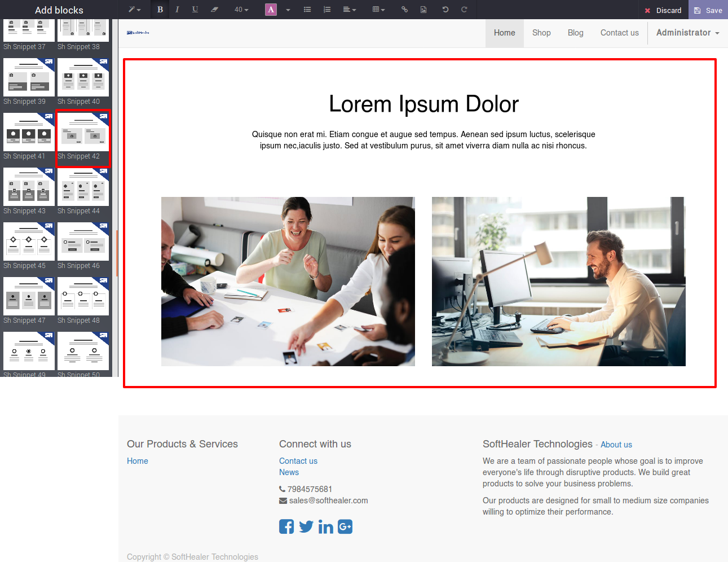This screenshot has width=728, height=562.
Task: Open the font size 40 dropdown
Action: (241, 10)
